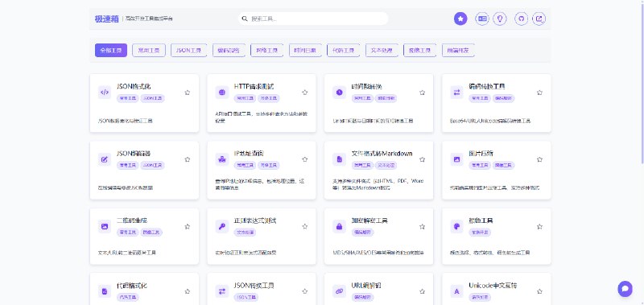The width and height of the screenshot is (644, 305).
Task: Click the edit pencil icon of JSON编辑器
Action: coord(105,159)
